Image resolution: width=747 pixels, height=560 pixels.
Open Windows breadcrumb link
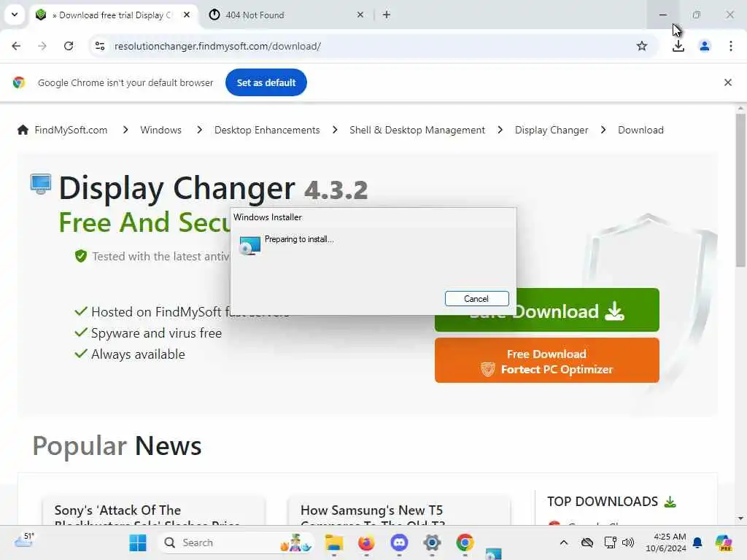click(160, 130)
